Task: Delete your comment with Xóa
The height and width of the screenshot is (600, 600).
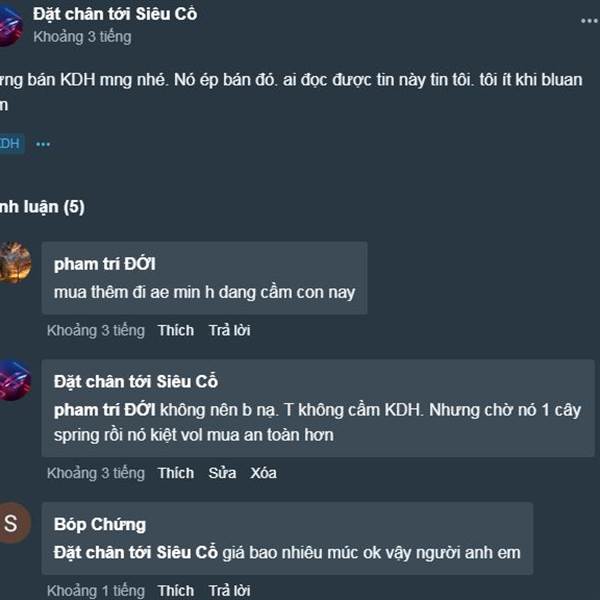Action: tap(263, 473)
